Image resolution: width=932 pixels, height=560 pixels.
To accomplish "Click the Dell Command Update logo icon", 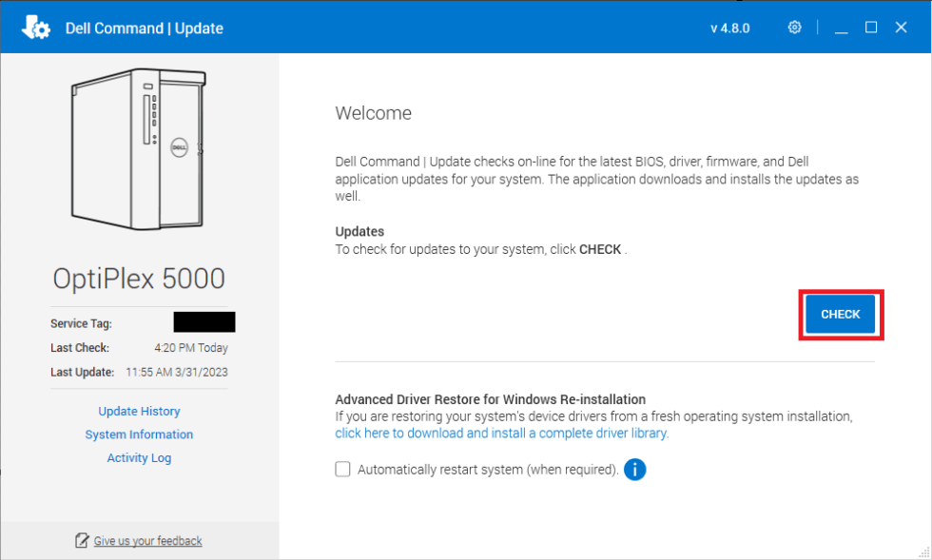I will pos(36,28).
